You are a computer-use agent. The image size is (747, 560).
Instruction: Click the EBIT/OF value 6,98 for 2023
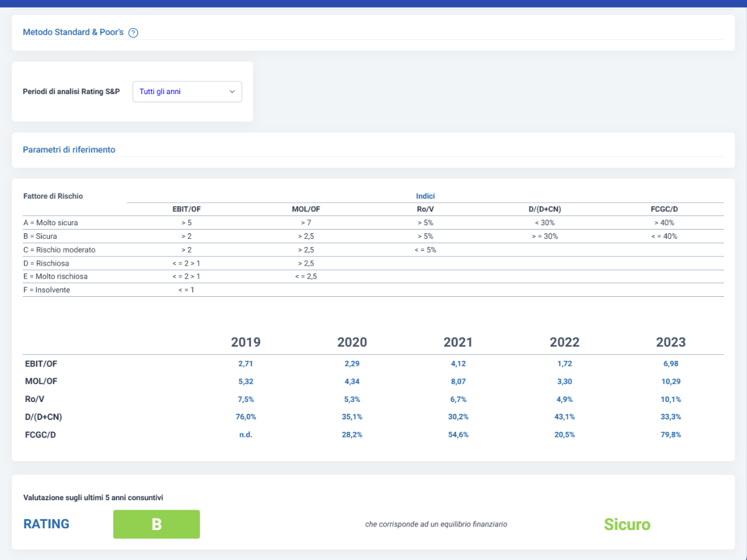click(x=671, y=363)
